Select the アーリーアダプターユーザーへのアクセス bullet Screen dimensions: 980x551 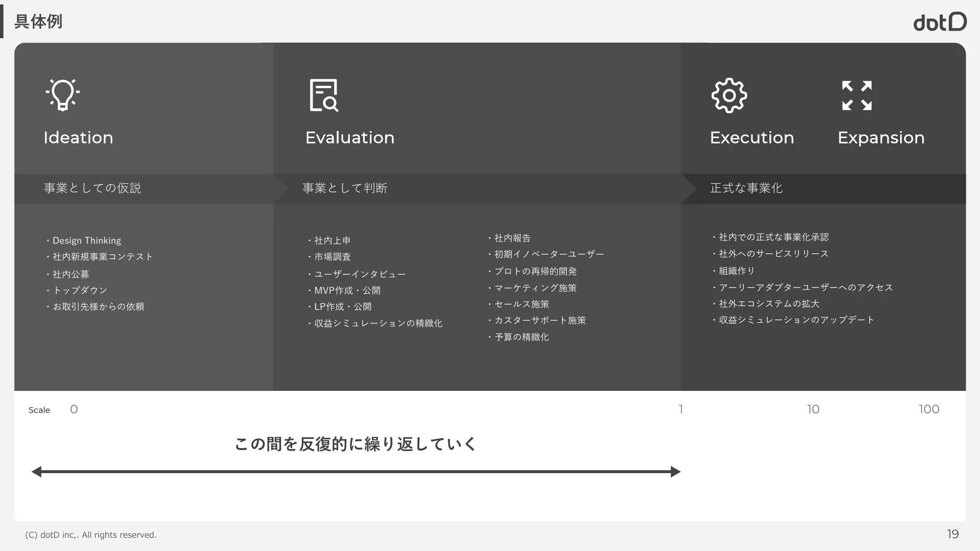tap(803, 287)
